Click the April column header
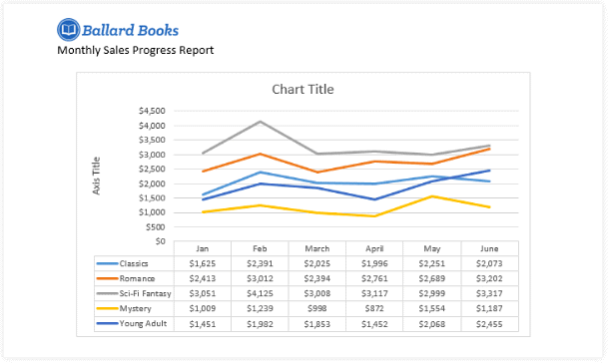The image size is (608, 364). [x=374, y=248]
